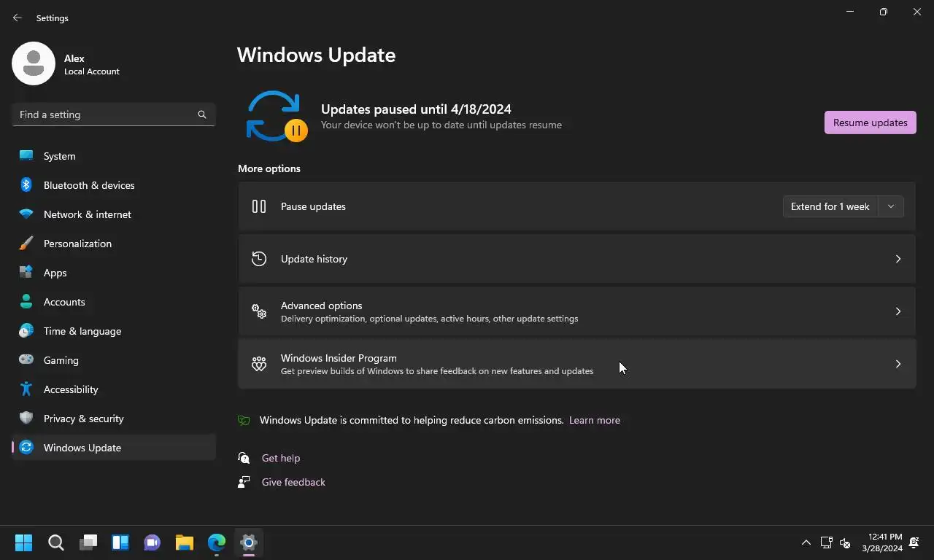Go to Network & internet settings
Image resolution: width=934 pixels, height=560 pixels.
(114, 214)
